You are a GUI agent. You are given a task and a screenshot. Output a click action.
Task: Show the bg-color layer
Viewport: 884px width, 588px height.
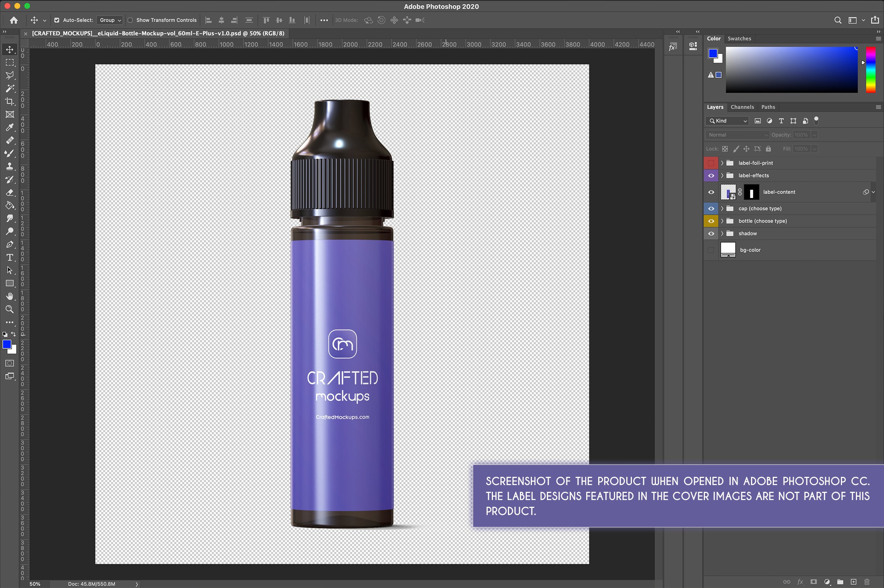[x=711, y=250]
